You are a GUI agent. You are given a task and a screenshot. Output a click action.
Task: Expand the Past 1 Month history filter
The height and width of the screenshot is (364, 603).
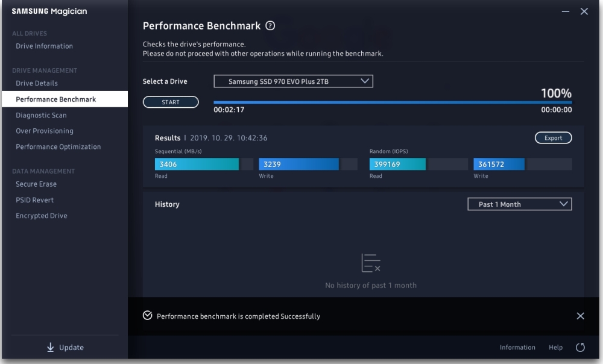[x=520, y=204]
